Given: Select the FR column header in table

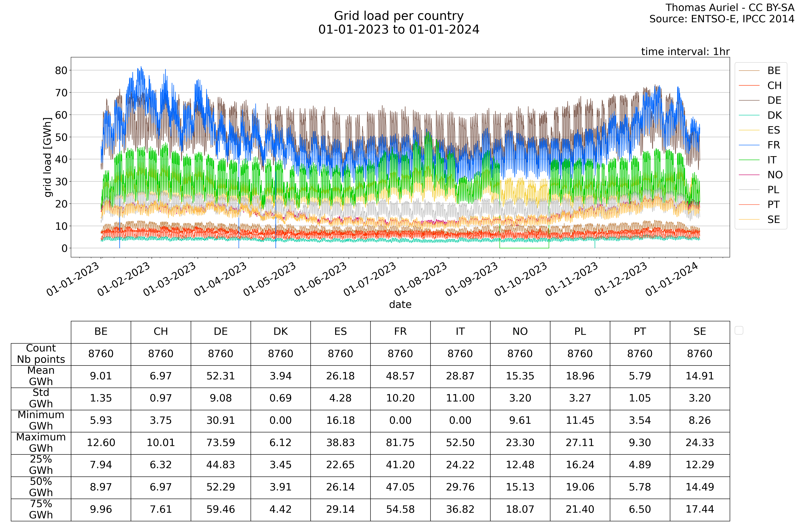Looking at the screenshot, I should 400,332.
